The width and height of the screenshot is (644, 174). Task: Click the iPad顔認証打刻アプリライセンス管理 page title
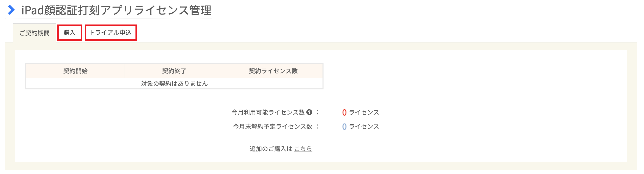[116, 10]
